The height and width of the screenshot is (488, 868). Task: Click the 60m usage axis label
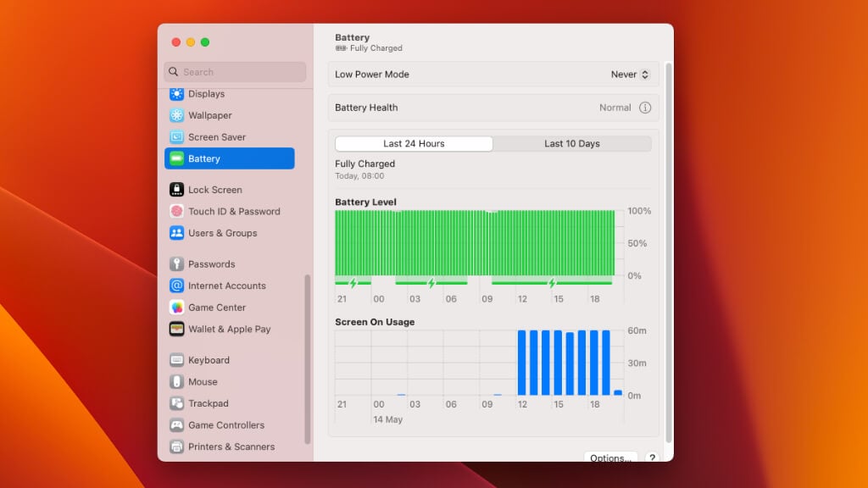637,330
